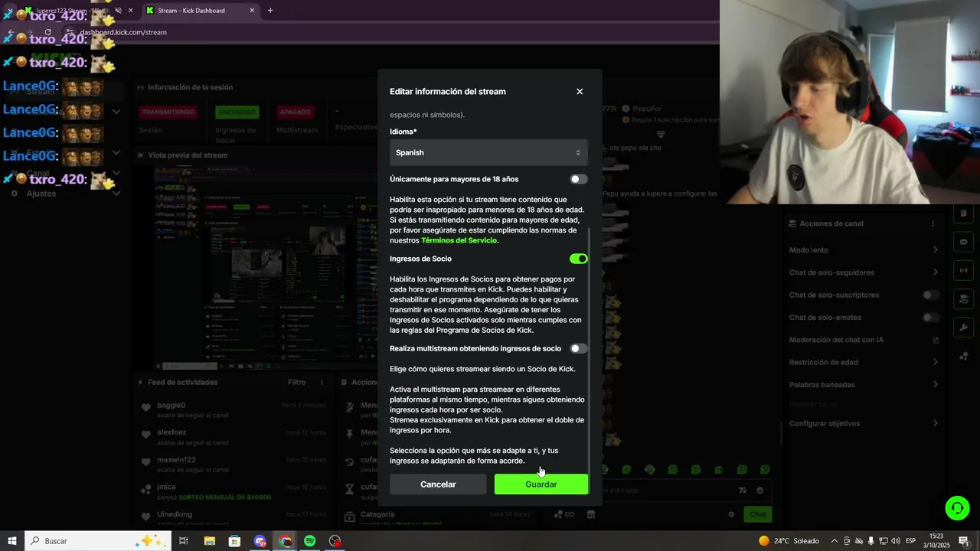Open the wrench tools icon in right sidebar
The height and width of the screenshot is (551, 980).
coord(963,328)
